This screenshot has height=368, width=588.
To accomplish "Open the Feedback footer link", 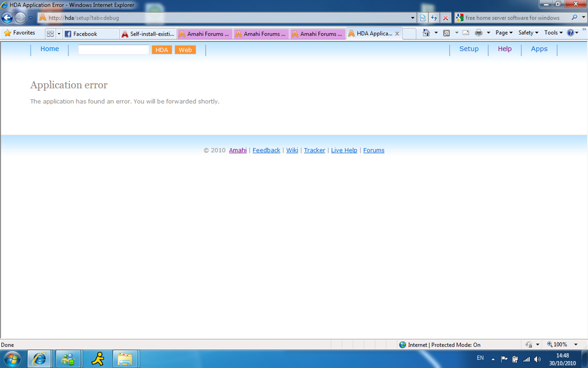I will [x=266, y=150].
